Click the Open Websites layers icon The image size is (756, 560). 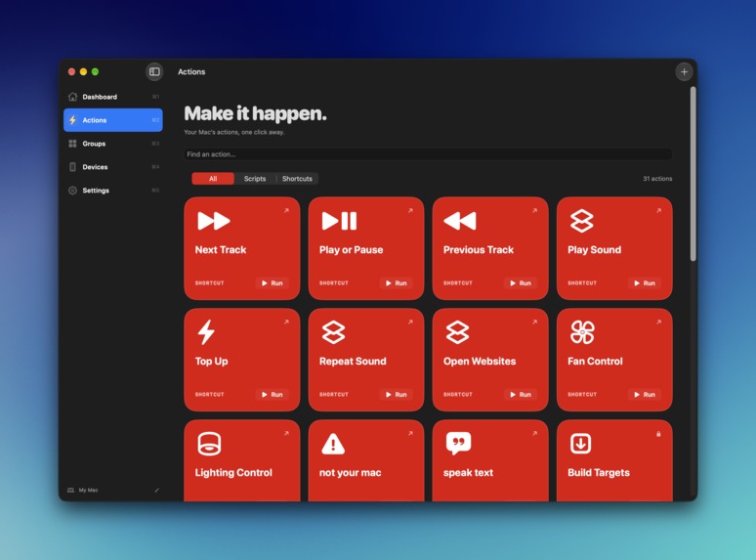coord(457,332)
